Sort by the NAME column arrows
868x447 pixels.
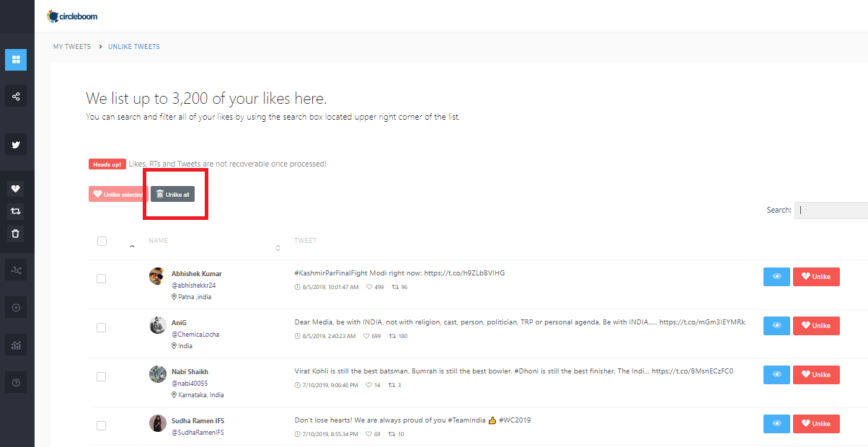(x=278, y=248)
